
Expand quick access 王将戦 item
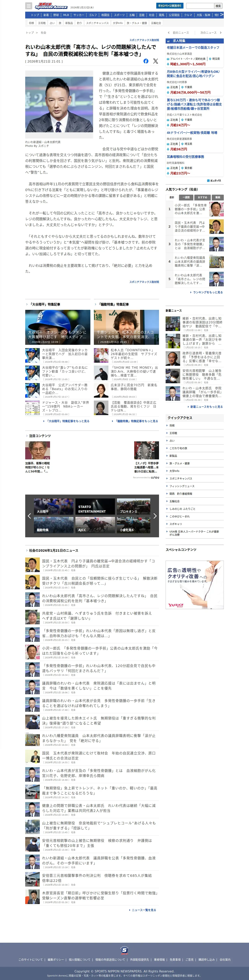coord(194,433)
